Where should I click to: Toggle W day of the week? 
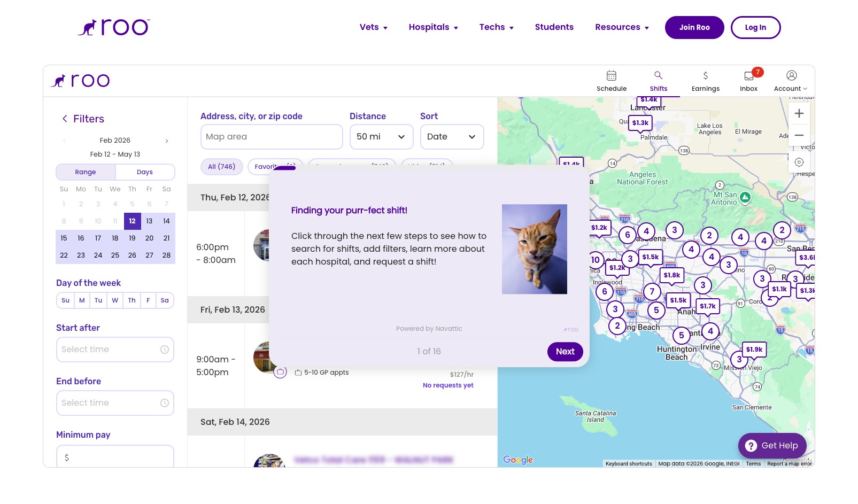click(115, 300)
